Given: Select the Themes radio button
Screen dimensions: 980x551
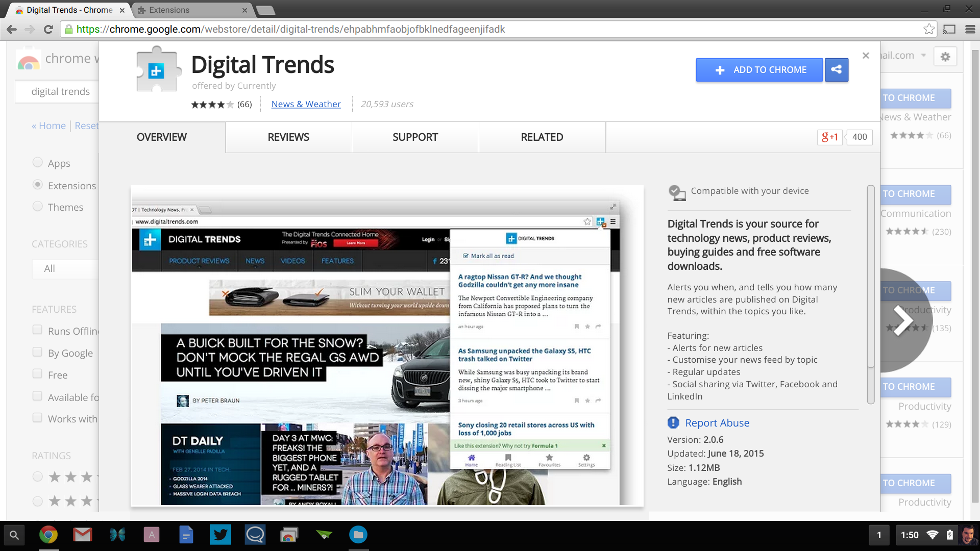Looking at the screenshot, I should point(37,206).
